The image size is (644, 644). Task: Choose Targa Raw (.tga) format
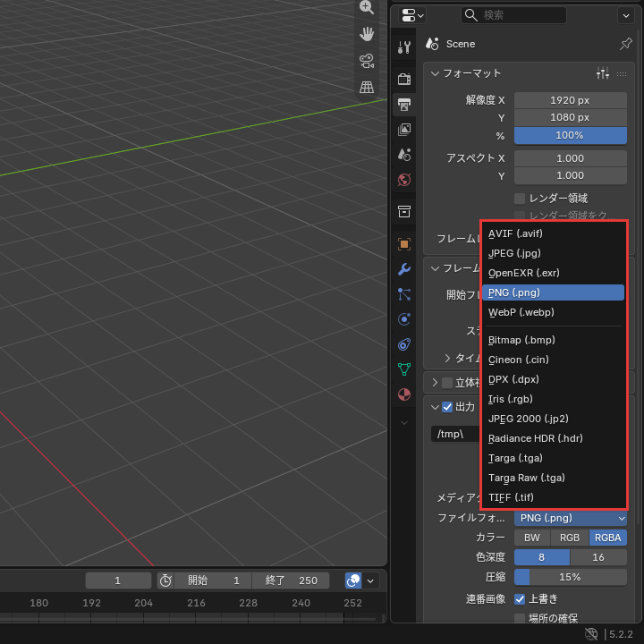(553, 478)
